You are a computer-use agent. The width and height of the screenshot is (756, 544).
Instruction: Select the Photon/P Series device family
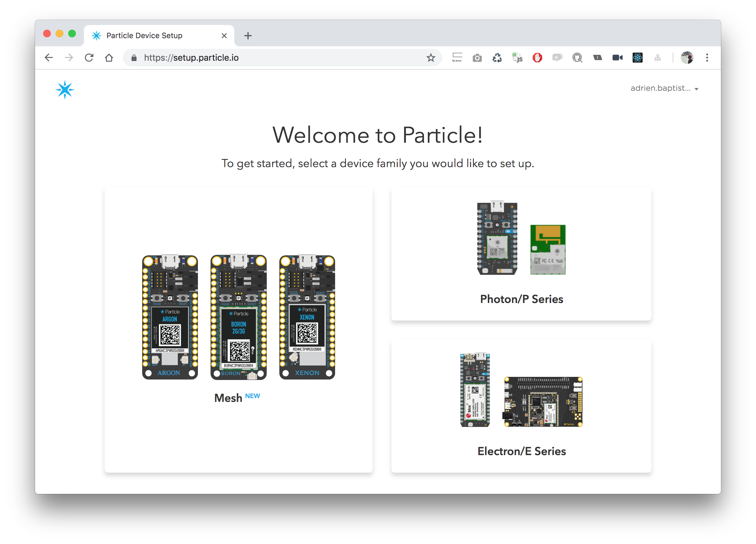[x=521, y=254]
